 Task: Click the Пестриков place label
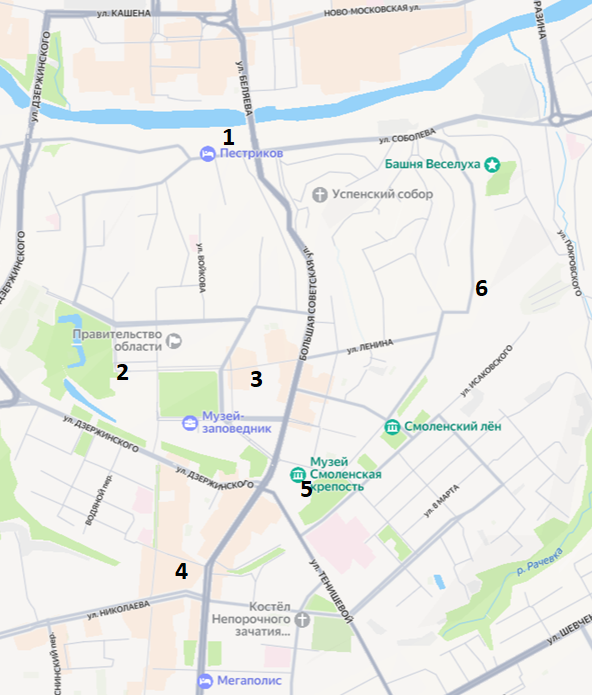coord(251,153)
